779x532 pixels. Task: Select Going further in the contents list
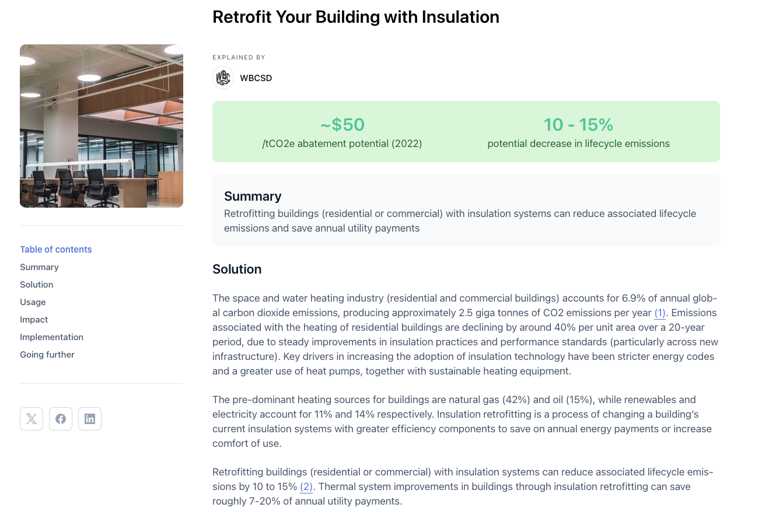tap(47, 355)
